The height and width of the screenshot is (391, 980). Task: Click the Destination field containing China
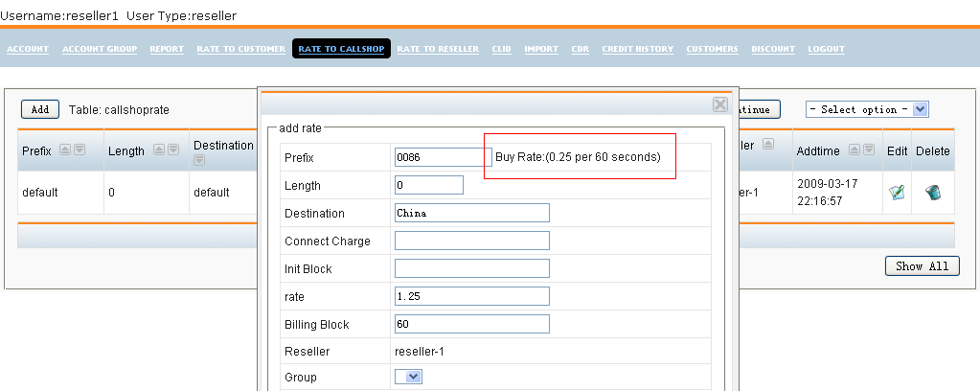pos(472,213)
